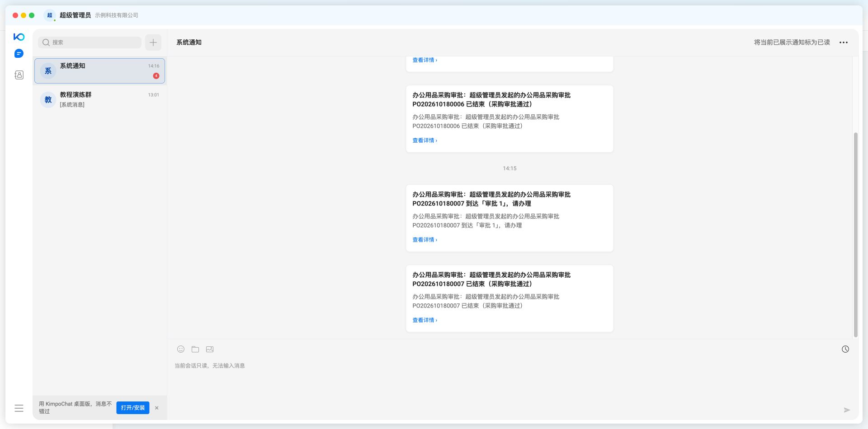868x429 pixels.
Task: Click the 14:16 time on 系统通知
Action: (154, 66)
